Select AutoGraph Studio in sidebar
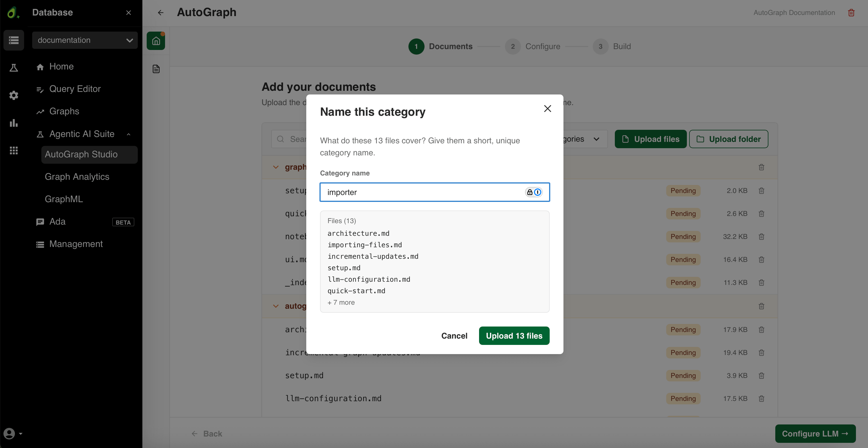This screenshot has height=448, width=868. pyautogui.click(x=89, y=155)
